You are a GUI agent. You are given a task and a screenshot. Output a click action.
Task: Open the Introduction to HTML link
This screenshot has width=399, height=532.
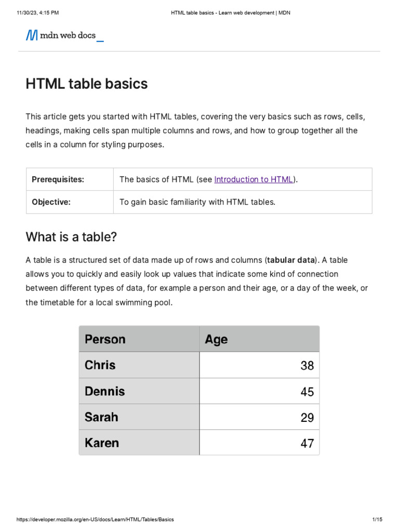(254, 179)
